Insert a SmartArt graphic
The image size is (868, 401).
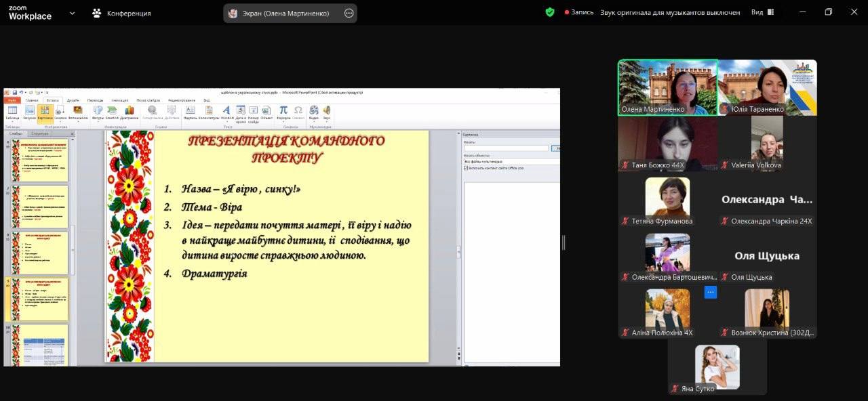(x=112, y=112)
